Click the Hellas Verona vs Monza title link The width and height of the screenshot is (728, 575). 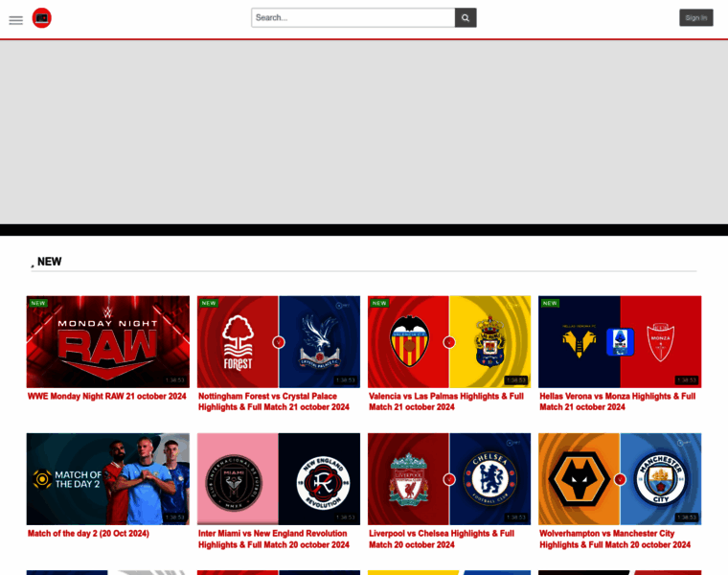tap(618, 402)
